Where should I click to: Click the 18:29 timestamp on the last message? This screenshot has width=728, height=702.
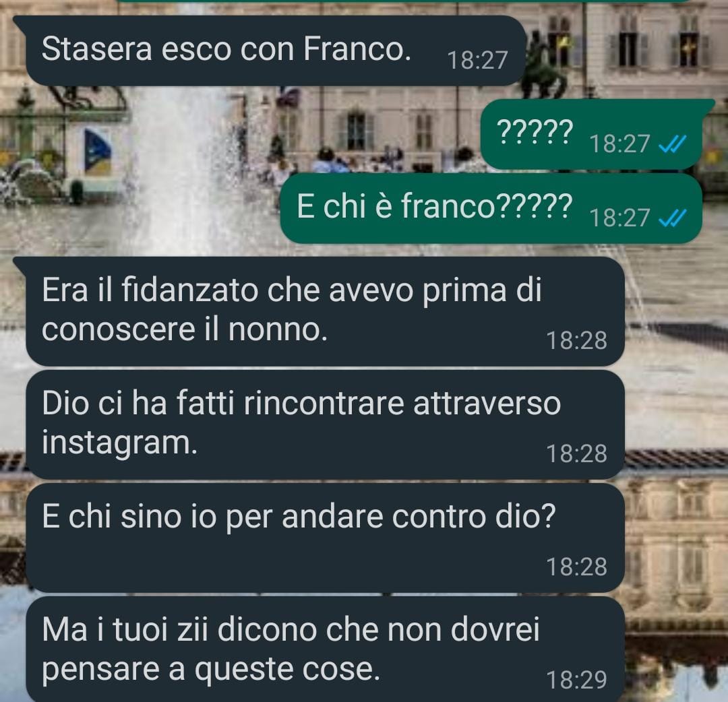coord(576,680)
